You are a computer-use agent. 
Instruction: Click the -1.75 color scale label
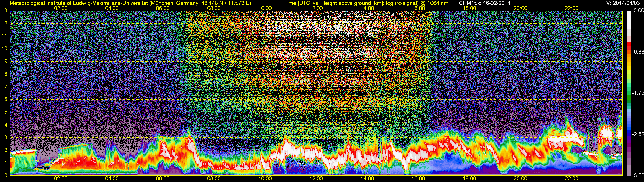pos(638,93)
